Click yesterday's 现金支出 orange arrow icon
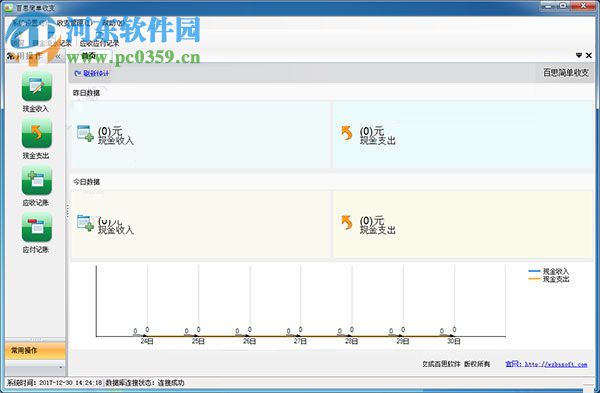The width and height of the screenshot is (600, 393). point(346,133)
